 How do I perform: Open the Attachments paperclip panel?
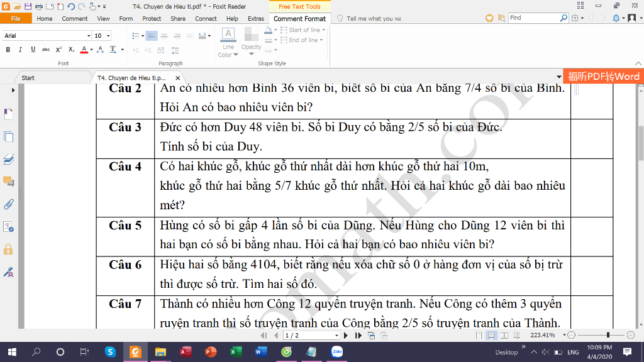(8, 204)
